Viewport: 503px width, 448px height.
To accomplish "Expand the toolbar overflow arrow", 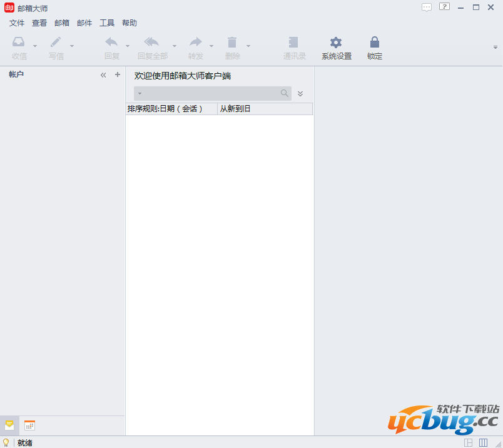I will [x=495, y=48].
